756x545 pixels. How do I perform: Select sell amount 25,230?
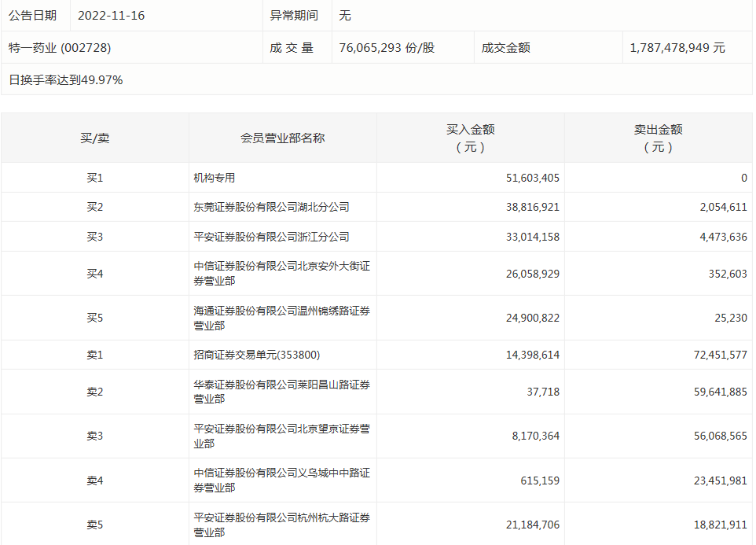[730, 318]
